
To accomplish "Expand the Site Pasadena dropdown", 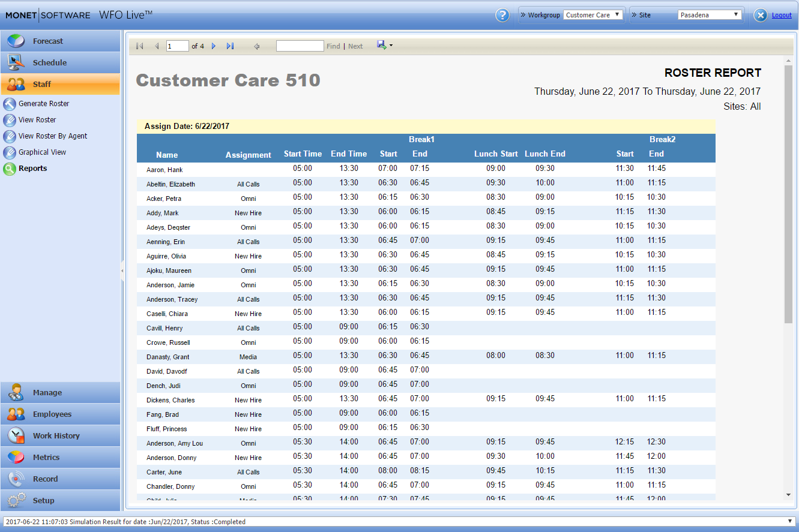I will (710, 15).
